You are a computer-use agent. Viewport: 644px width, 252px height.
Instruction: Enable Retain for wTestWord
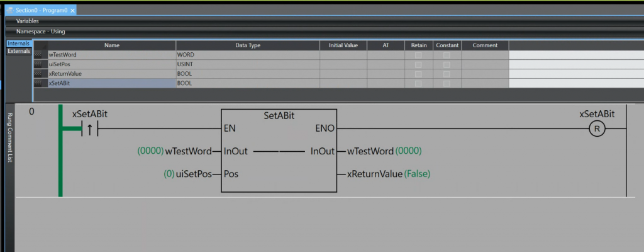pos(418,55)
